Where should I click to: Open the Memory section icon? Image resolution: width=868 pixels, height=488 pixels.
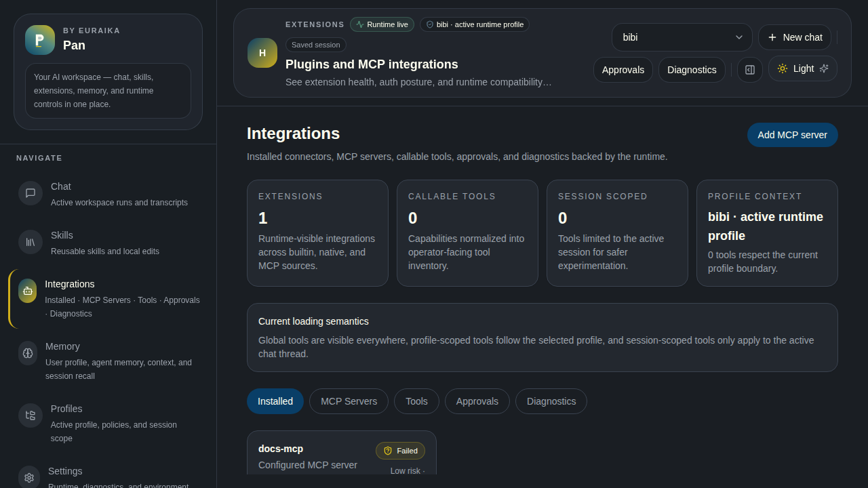[27, 353]
